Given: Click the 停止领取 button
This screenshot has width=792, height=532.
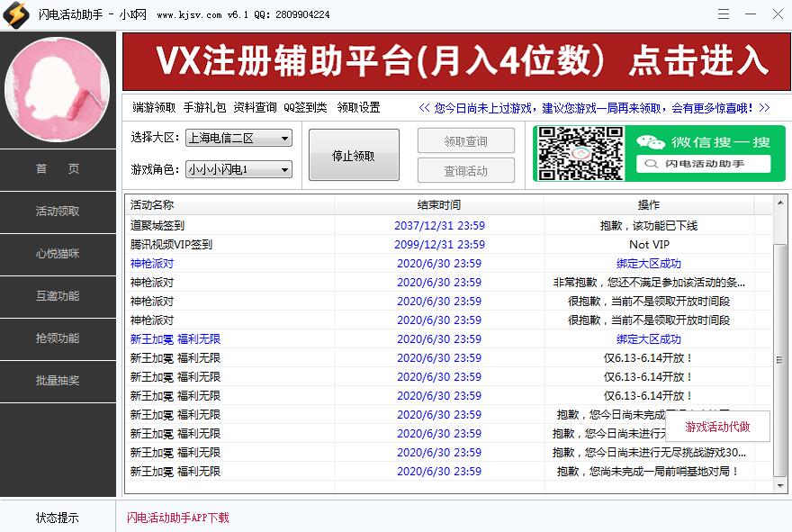Looking at the screenshot, I should [354, 154].
